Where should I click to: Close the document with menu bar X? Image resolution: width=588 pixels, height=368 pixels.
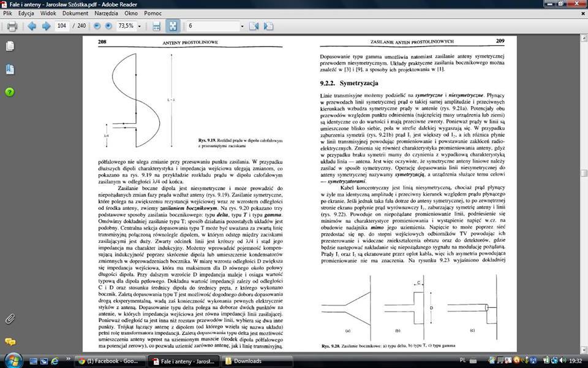tap(584, 13)
